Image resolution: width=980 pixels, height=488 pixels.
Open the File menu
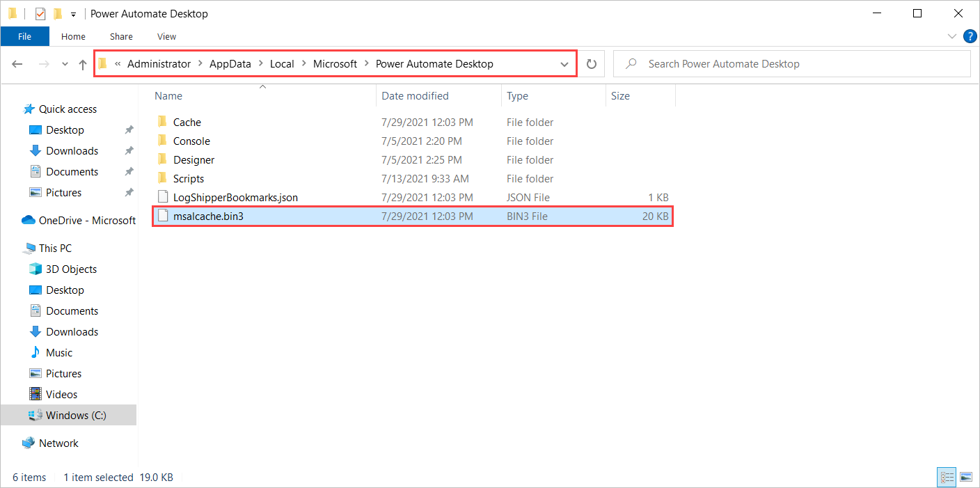pos(24,36)
